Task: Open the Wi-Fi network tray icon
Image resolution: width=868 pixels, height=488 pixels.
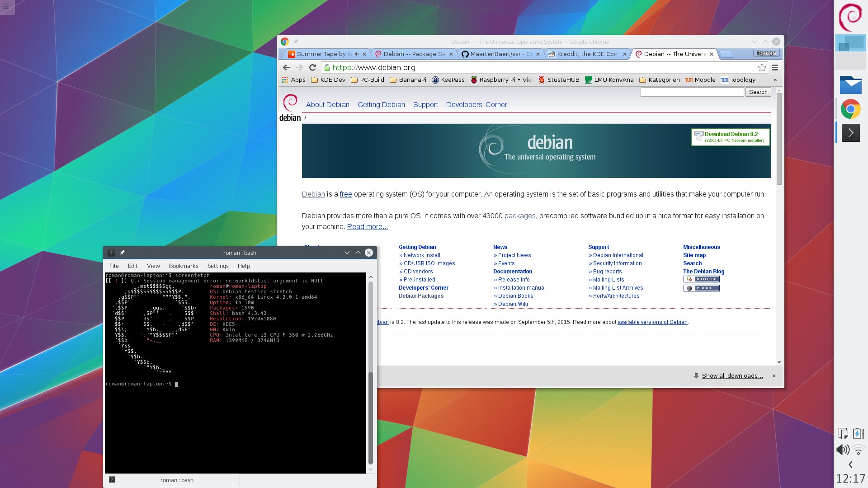Action: (858, 450)
